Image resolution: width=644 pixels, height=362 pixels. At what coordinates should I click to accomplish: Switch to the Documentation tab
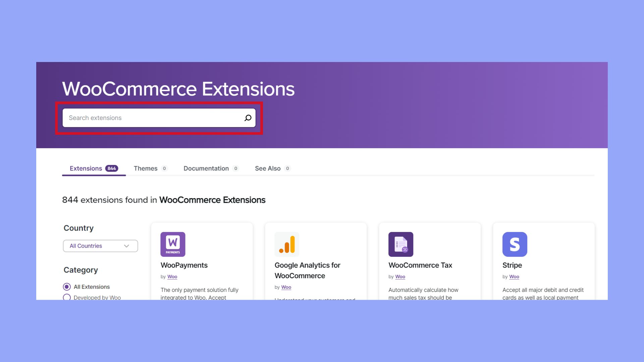tap(211, 168)
